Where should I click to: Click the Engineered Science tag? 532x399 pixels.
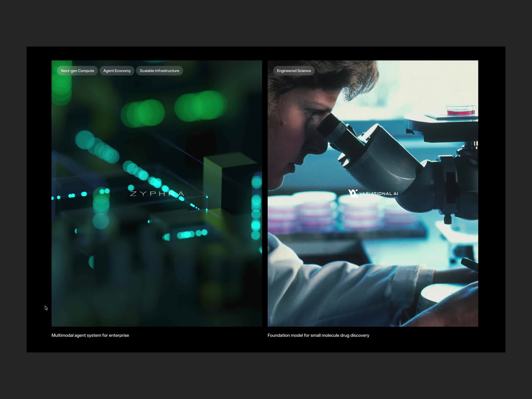(x=294, y=70)
